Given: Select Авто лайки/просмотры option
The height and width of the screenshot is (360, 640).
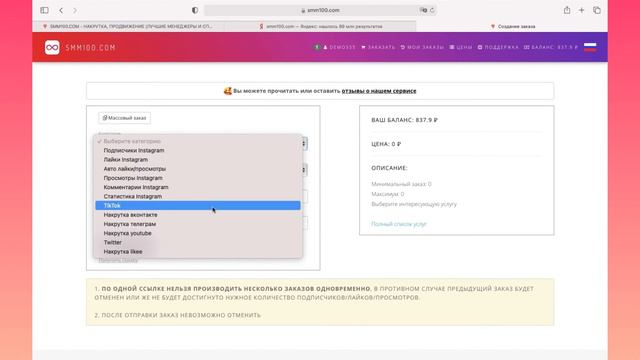Looking at the screenshot, I should (x=198, y=169).
